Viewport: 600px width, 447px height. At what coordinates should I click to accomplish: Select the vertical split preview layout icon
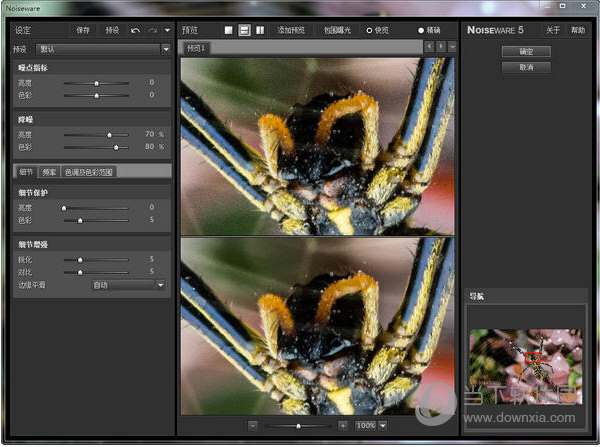coord(260,30)
